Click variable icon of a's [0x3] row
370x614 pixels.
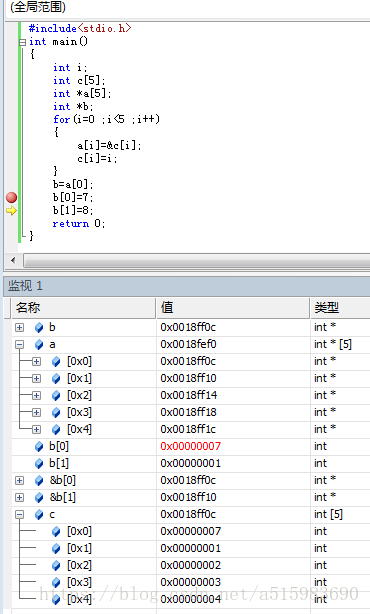tap(56, 412)
